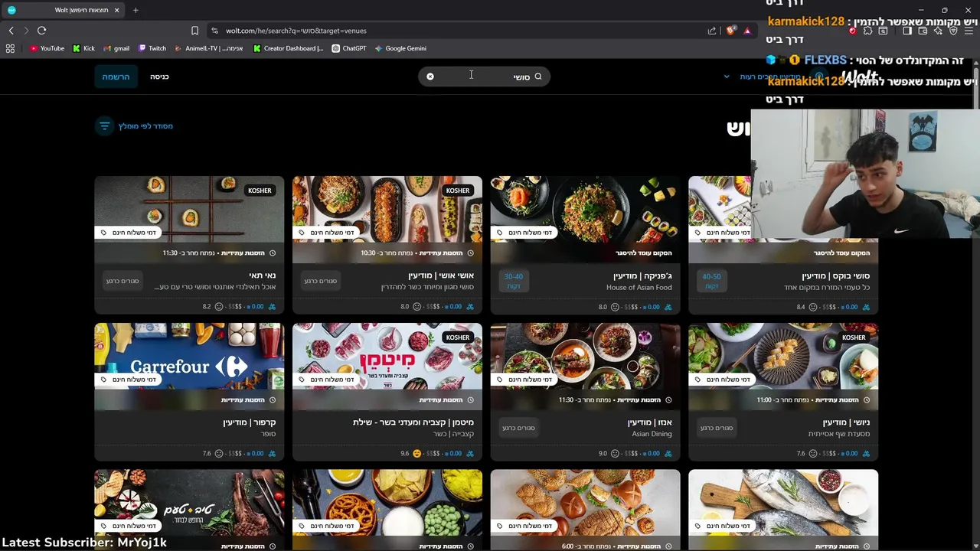Open the ג'פניקה | מודיעין restaurant photo
Viewport: 980px width, 551px height.
pyautogui.click(x=585, y=211)
